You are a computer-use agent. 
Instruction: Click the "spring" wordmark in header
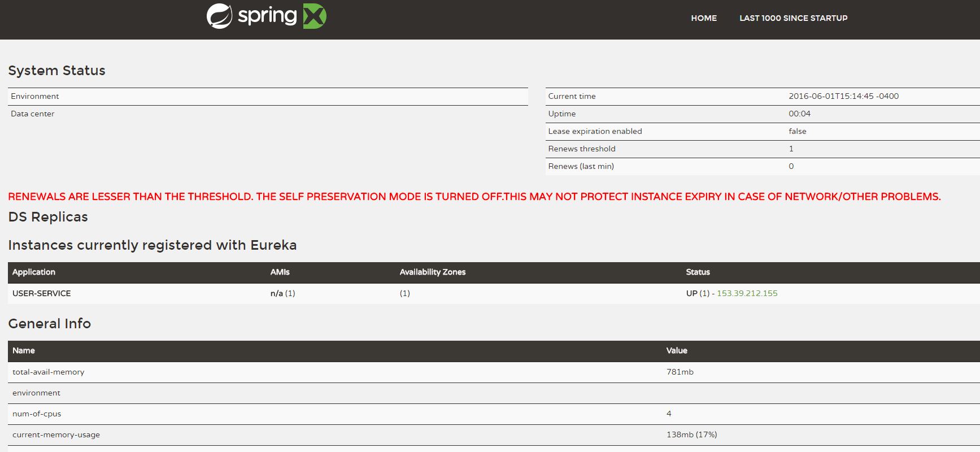point(267,16)
